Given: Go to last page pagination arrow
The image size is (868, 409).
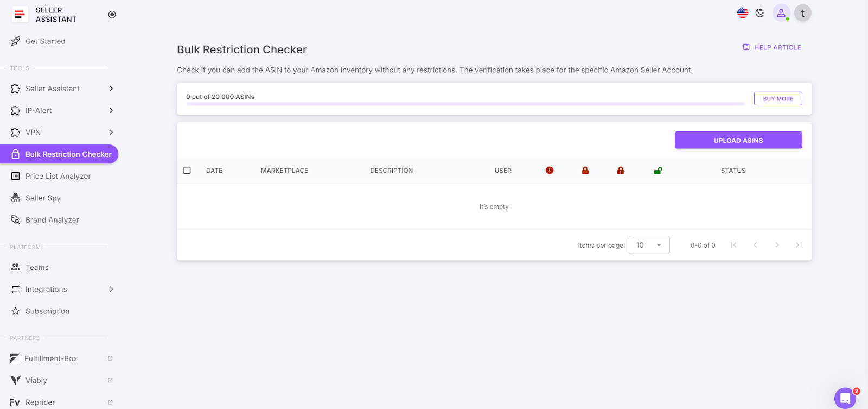Looking at the screenshot, I should pyautogui.click(x=799, y=245).
